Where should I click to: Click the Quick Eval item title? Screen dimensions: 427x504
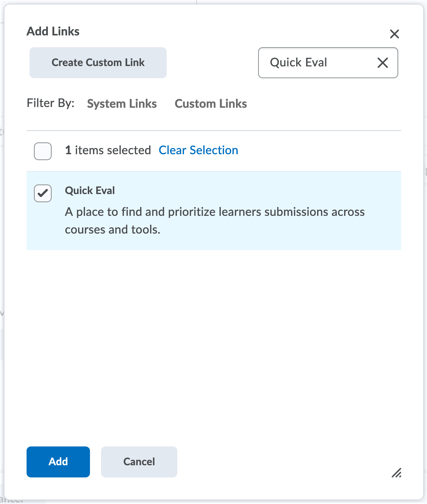90,190
